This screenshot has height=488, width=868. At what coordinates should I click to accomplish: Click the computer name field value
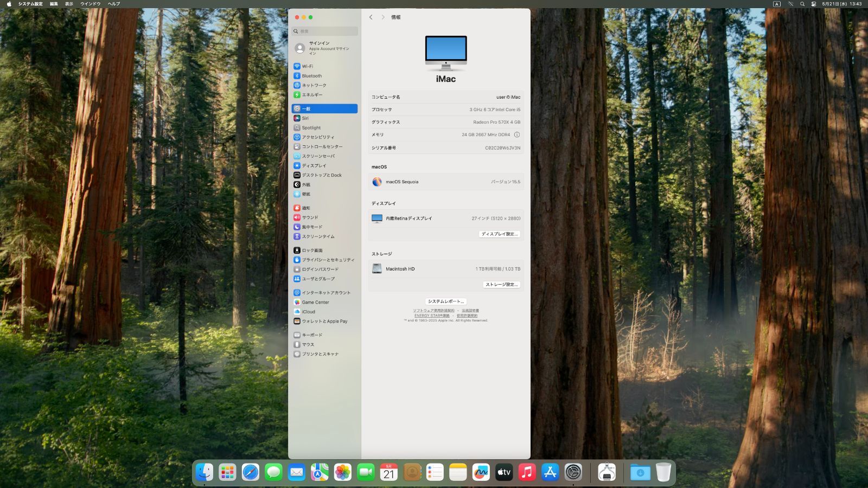click(x=508, y=98)
